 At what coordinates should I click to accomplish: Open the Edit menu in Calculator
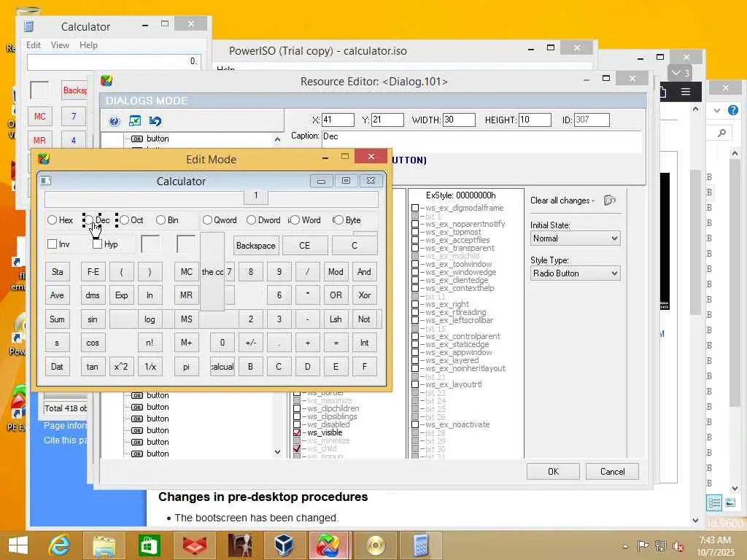pyautogui.click(x=34, y=44)
